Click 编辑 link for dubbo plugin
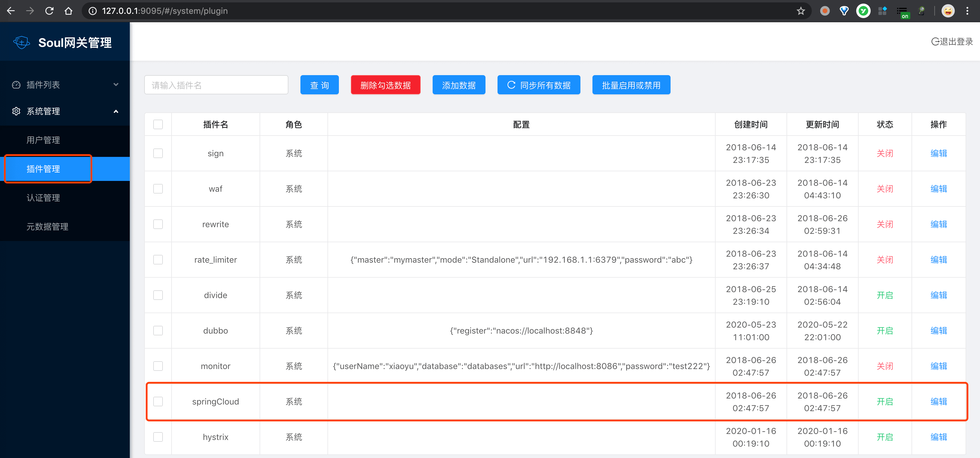This screenshot has width=980, height=458. coord(938,331)
